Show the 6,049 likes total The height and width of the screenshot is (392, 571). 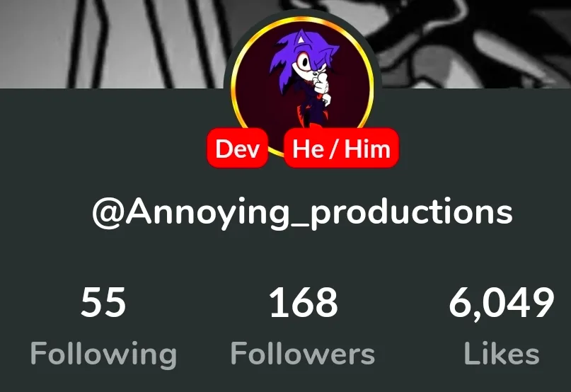pos(502,303)
